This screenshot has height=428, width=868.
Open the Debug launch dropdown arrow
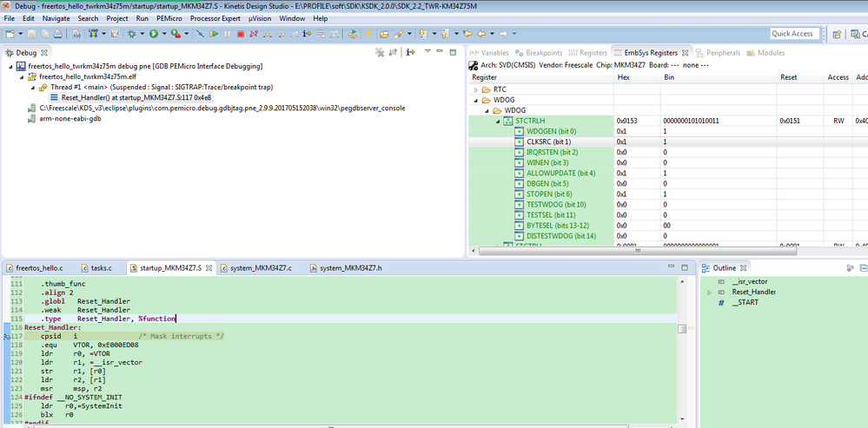coord(142,34)
